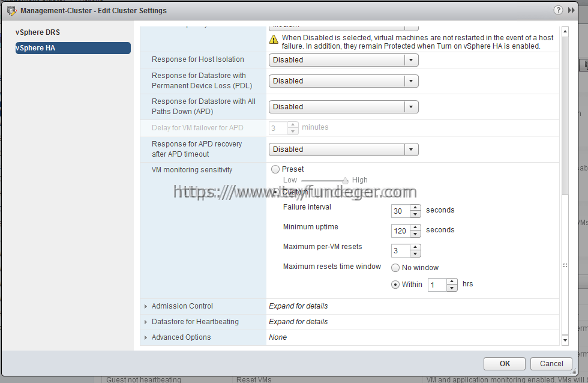The height and width of the screenshot is (383, 588).
Task: Increase Minimum uptime with up arrow
Action: click(x=415, y=228)
